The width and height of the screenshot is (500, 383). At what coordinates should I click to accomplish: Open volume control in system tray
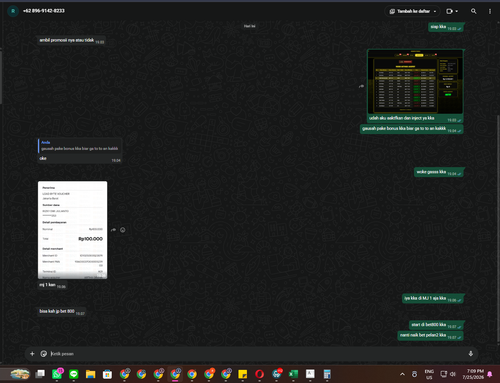pyautogui.click(x=453, y=374)
